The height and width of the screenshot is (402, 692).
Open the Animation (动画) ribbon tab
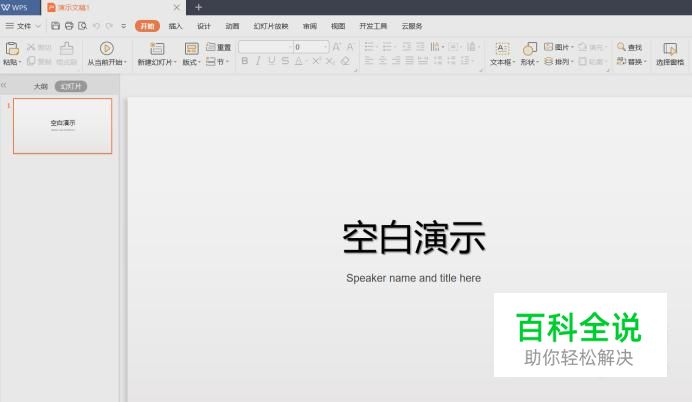(x=232, y=26)
